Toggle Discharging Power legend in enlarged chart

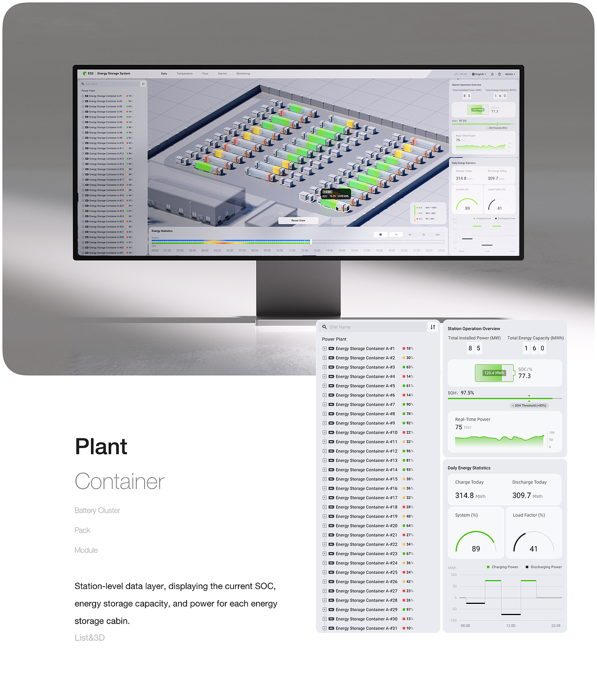coord(544,567)
